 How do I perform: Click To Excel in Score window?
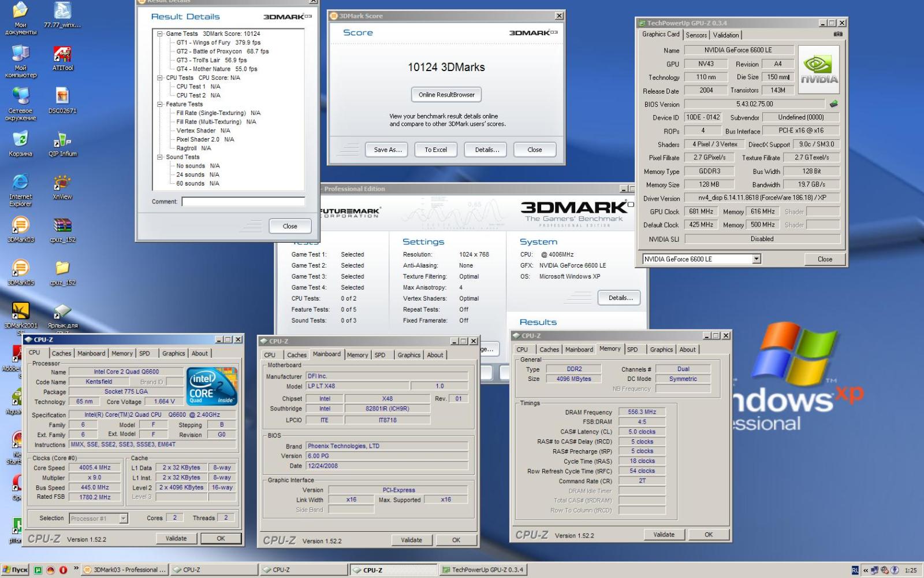[435, 150]
